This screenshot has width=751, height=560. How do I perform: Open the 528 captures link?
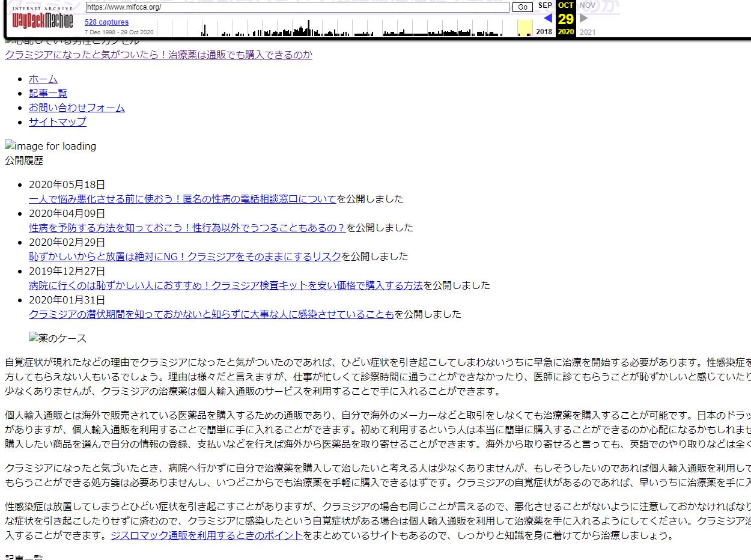pyautogui.click(x=106, y=22)
